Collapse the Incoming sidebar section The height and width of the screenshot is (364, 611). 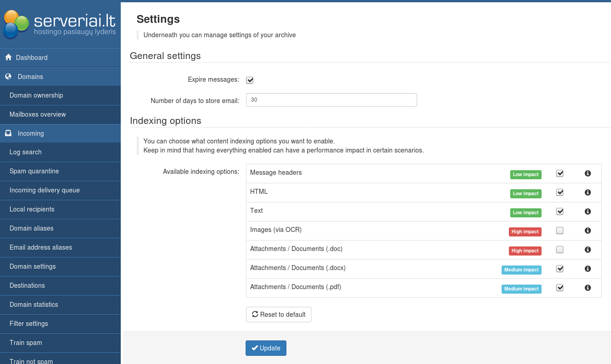click(30, 133)
